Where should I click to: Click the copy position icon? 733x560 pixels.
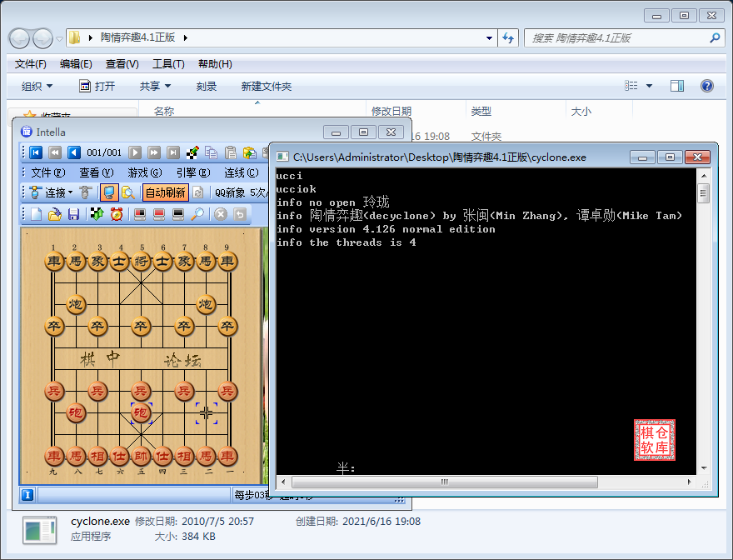[212, 152]
